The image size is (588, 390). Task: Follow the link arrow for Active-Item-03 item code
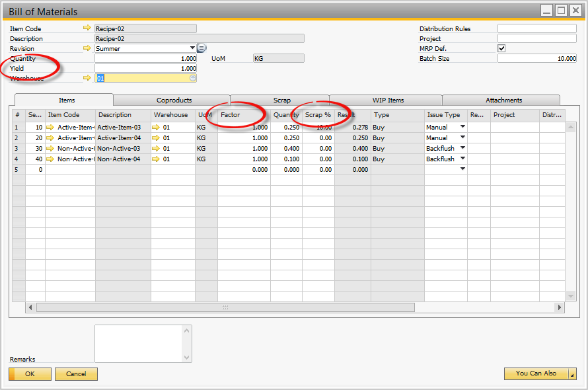point(50,128)
